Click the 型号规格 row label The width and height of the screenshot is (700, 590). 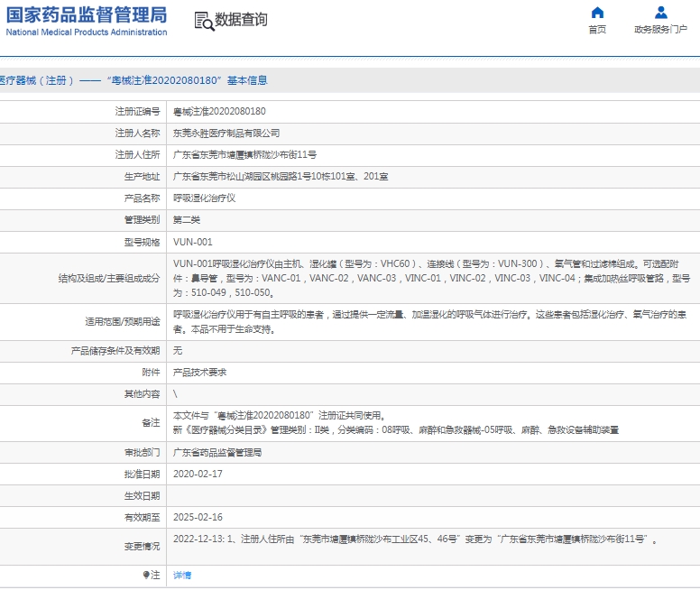pos(142,242)
